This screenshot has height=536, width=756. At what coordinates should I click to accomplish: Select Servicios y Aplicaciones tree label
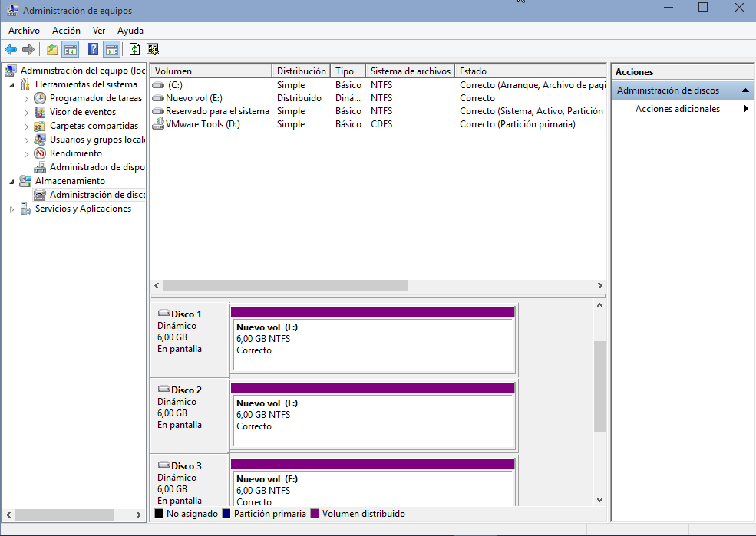(83, 209)
